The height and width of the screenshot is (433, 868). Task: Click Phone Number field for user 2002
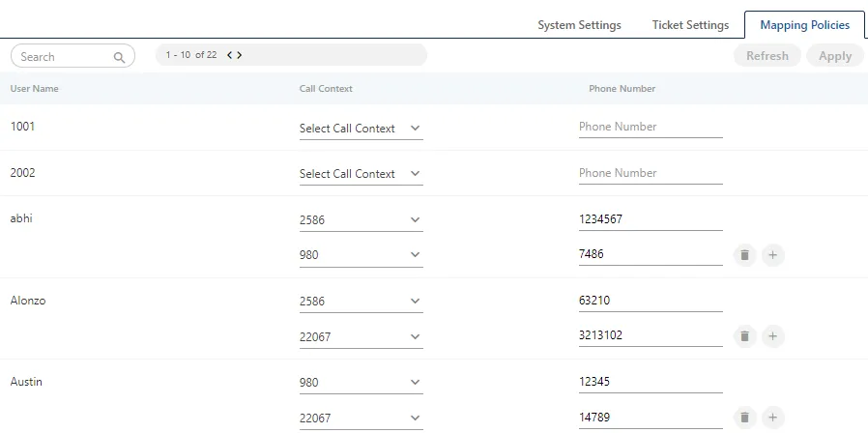point(651,173)
